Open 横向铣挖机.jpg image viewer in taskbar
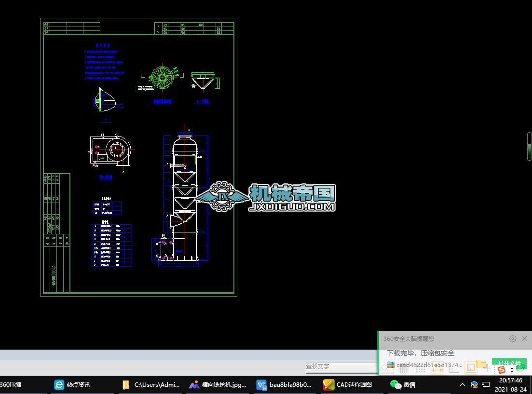 (x=218, y=384)
